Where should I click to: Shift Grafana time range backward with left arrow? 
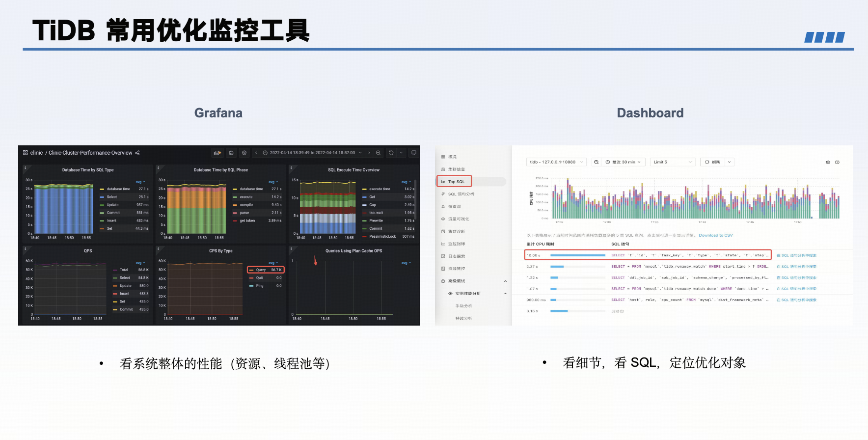[x=256, y=153]
